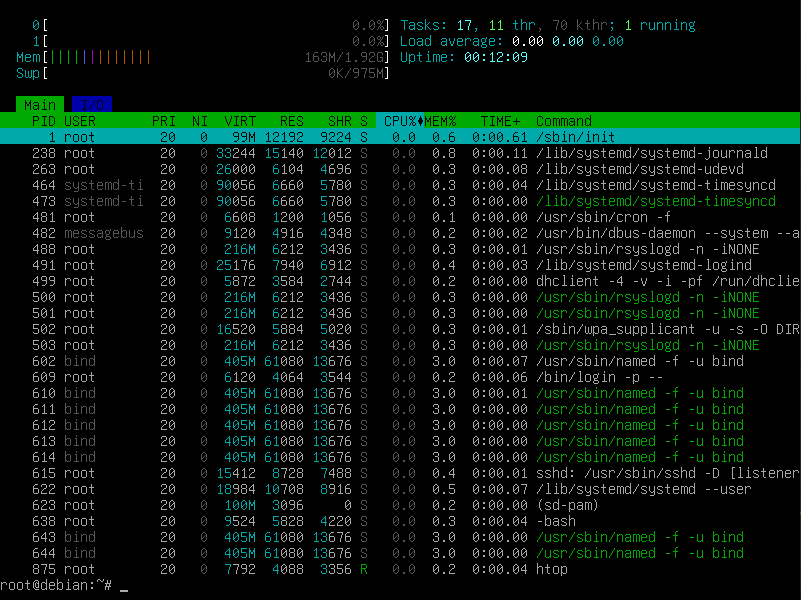Sort by the USER column header
Image resolution: width=801 pixels, height=600 pixels.
click(80, 121)
